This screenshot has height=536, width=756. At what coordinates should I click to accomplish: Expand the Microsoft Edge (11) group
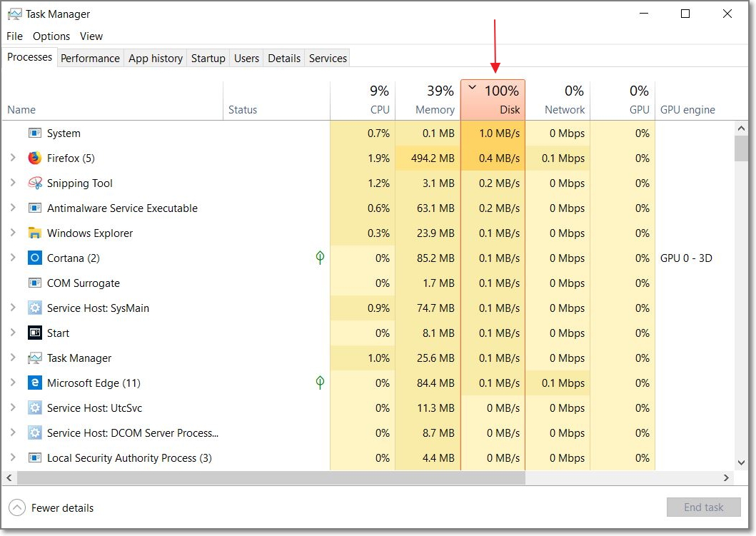13,383
